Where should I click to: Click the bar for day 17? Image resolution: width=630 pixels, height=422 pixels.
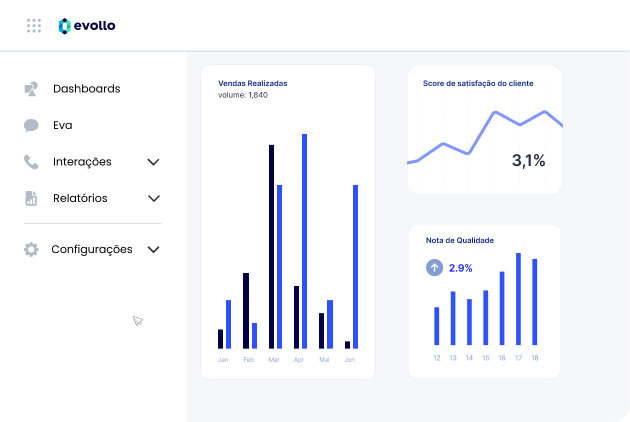(x=518, y=299)
